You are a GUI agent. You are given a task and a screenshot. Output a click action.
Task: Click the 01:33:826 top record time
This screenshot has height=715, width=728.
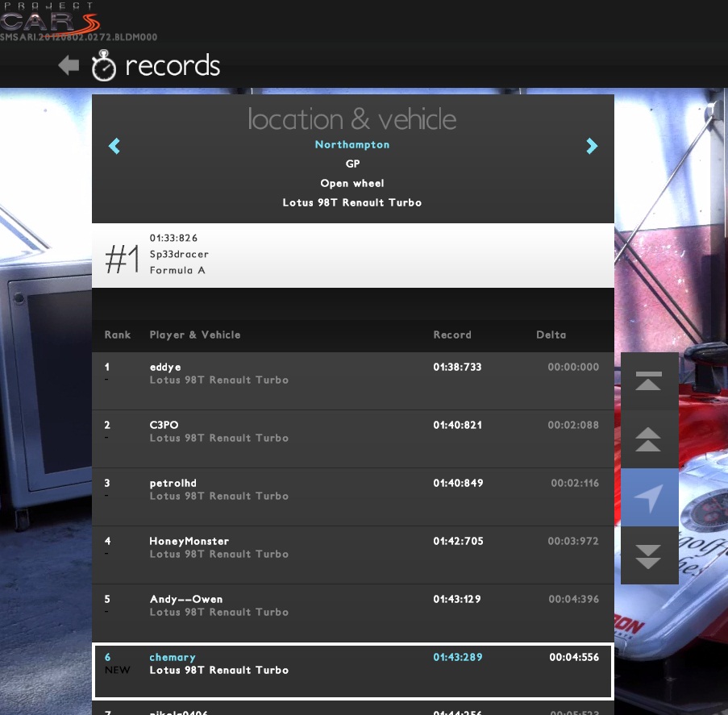pos(173,238)
